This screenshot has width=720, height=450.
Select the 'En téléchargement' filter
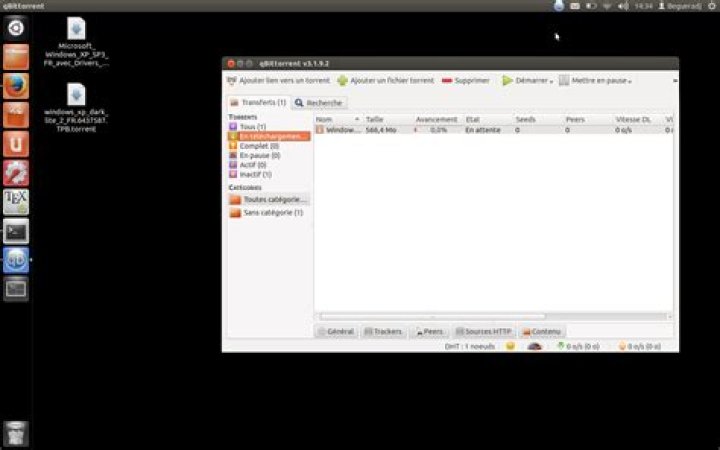(x=269, y=136)
